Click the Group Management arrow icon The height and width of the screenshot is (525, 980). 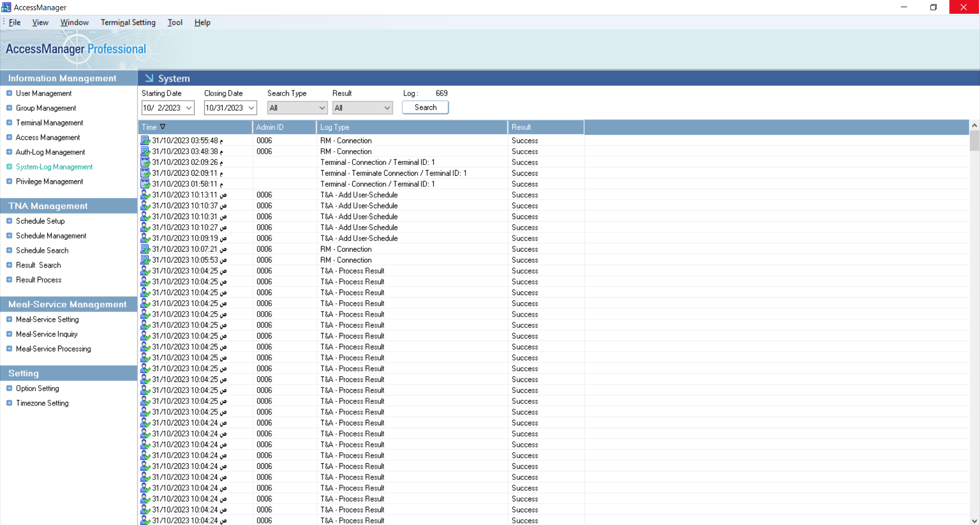click(x=9, y=108)
